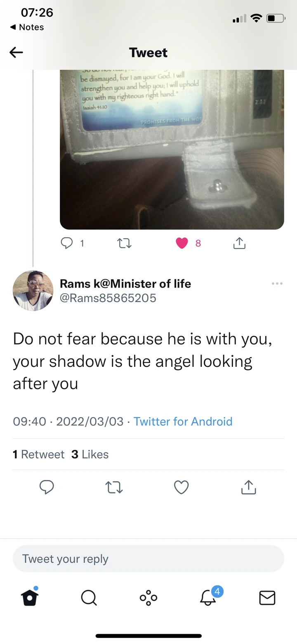Viewport: 297px width, 644px height.
Task: Reply to the main tweet via bubble icon
Action: point(47,487)
